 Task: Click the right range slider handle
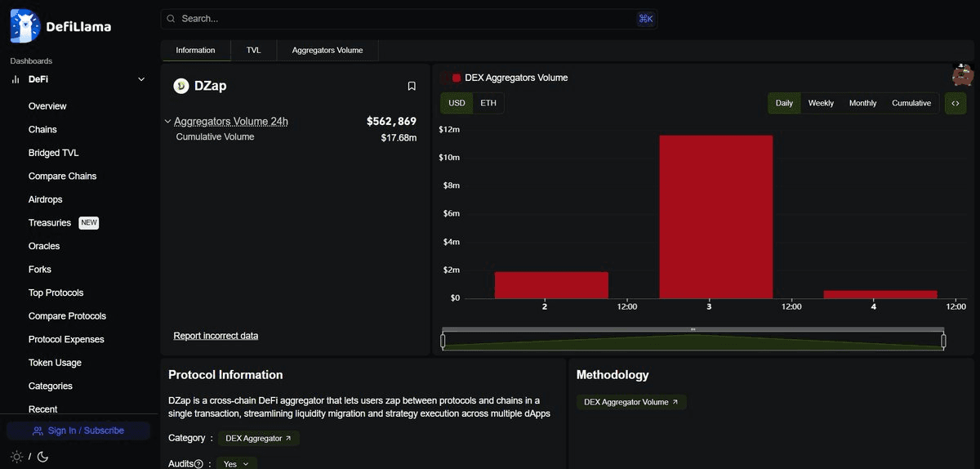[x=943, y=341]
